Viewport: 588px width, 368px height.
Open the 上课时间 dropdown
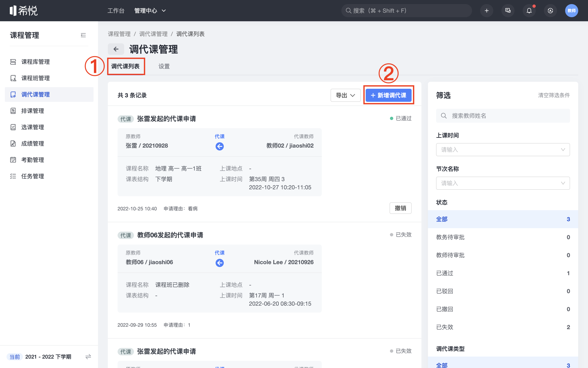(x=503, y=150)
